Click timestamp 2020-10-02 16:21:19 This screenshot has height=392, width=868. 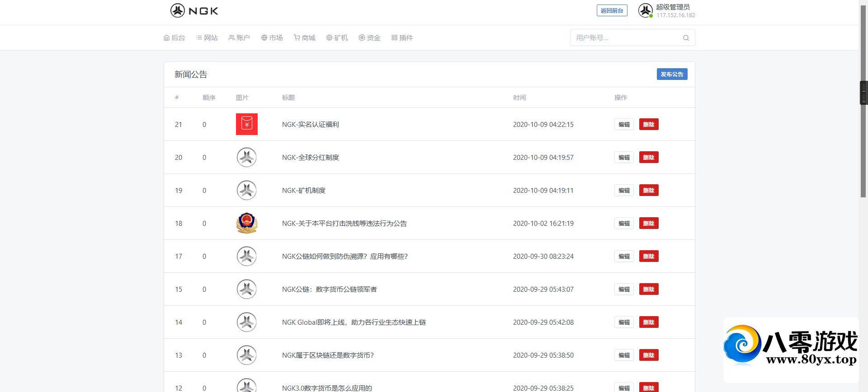[543, 223]
